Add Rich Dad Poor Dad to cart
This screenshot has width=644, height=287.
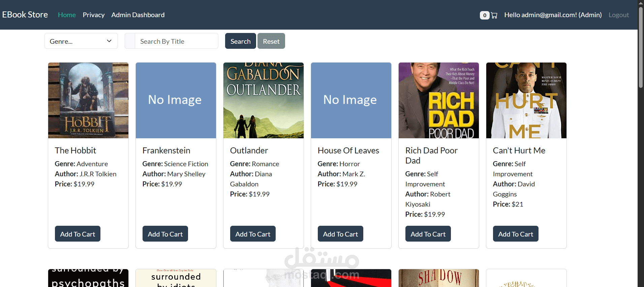pyautogui.click(x=428, y=234)
